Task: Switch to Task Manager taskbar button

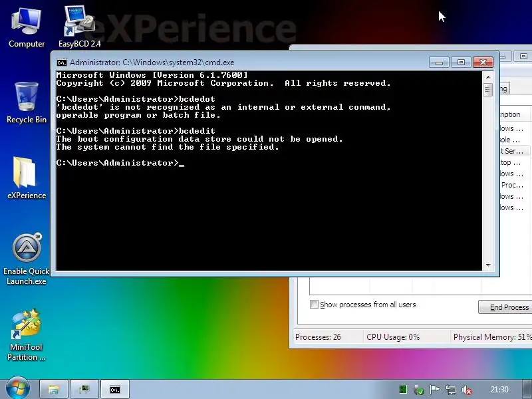Action: (84, 389)
